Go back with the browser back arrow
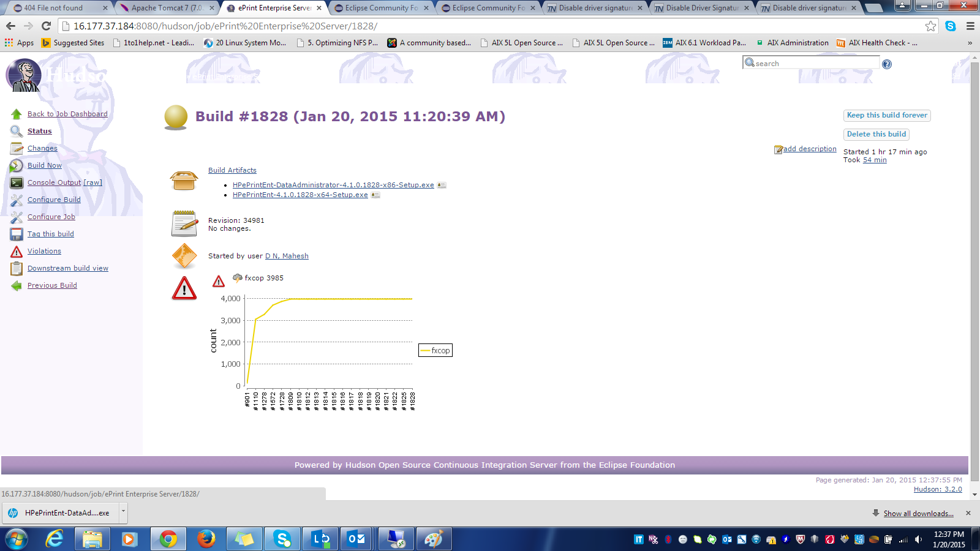This screenshot has height=551, width=980. click(x=10, y=26)
